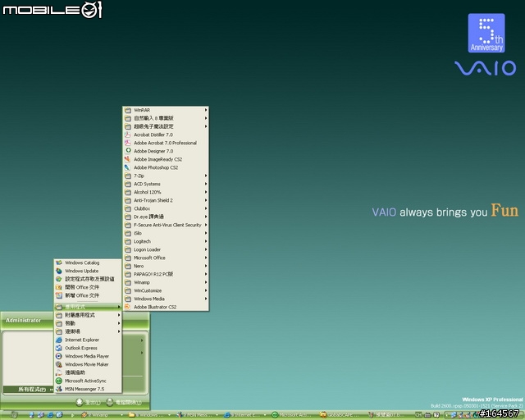Click the turn off computer icon button
The image size is (525, 420).
[109, 402]
